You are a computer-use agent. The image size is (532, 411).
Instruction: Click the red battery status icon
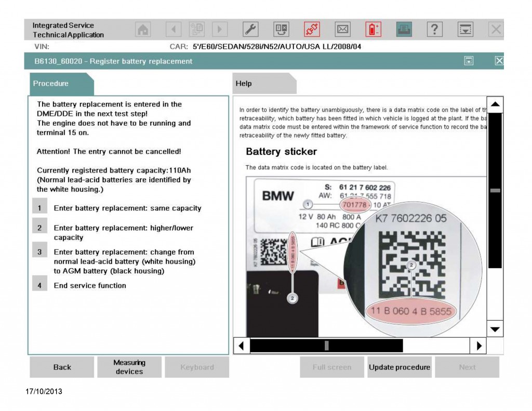click(x=373, y=30)
